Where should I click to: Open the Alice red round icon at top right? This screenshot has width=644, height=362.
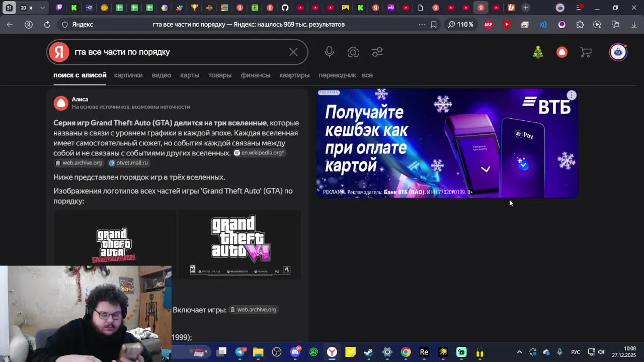pos(562,52)
